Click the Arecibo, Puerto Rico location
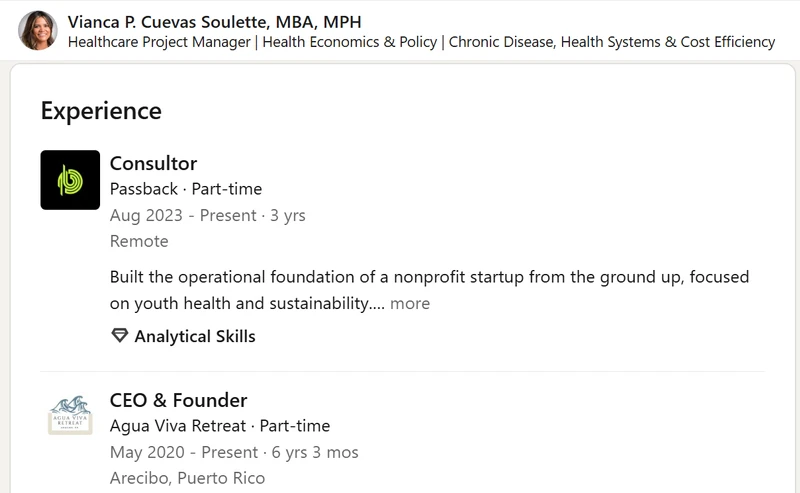Viewport: 800px width, 493px height. tap(187, 478)
